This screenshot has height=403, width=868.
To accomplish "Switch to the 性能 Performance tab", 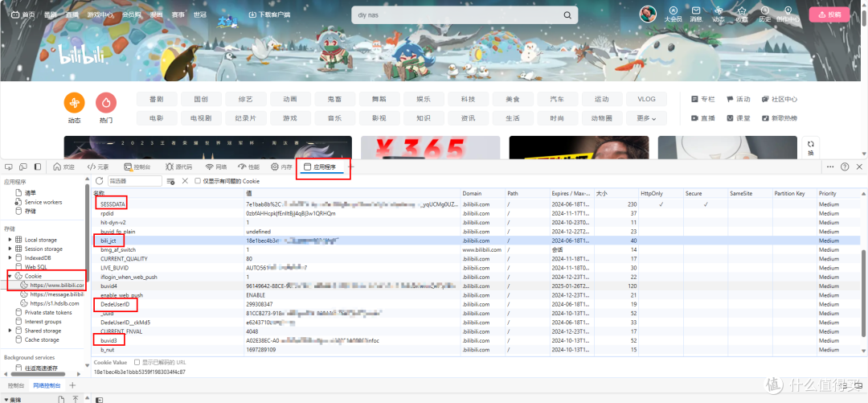I will (x=248, y=167).
